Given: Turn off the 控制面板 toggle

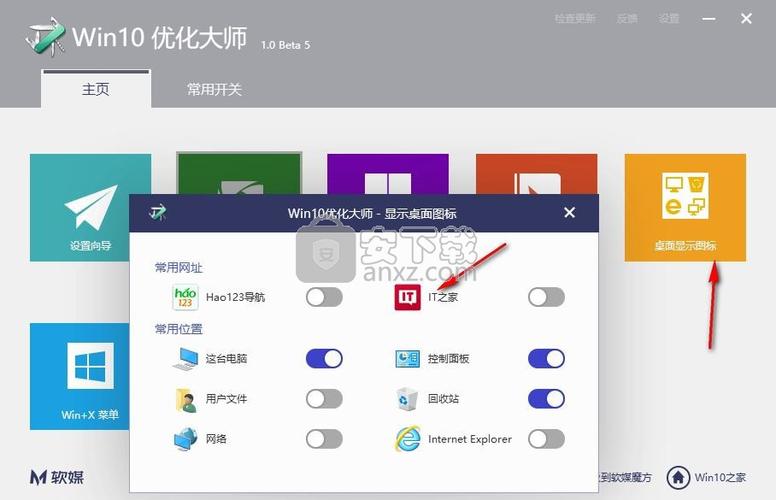Looking at the screenshot, I should pyautogui.click(x=546, y=358).
